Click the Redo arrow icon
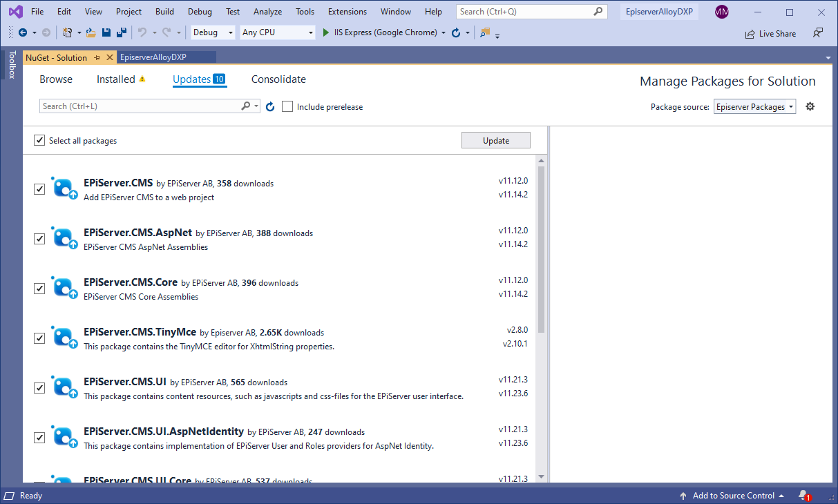Viewport: 838px width, 504px height. click(168, 32)
